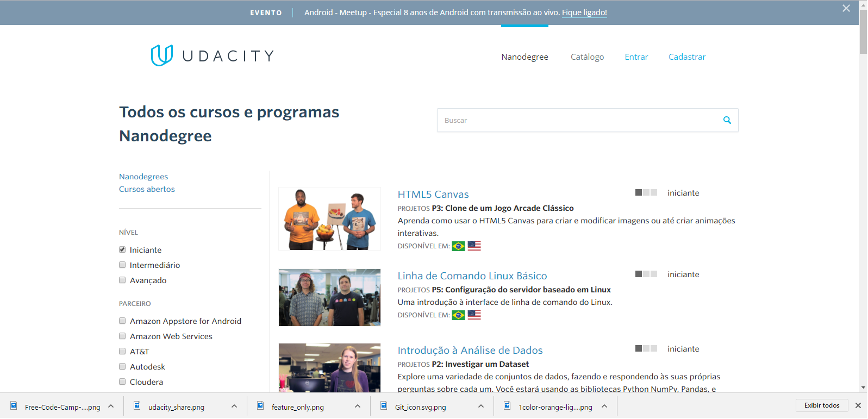The width and height of the screenshot is (868, 419).
Task: Click Exibir todos downloads button
Action: [x=822, y=405]
